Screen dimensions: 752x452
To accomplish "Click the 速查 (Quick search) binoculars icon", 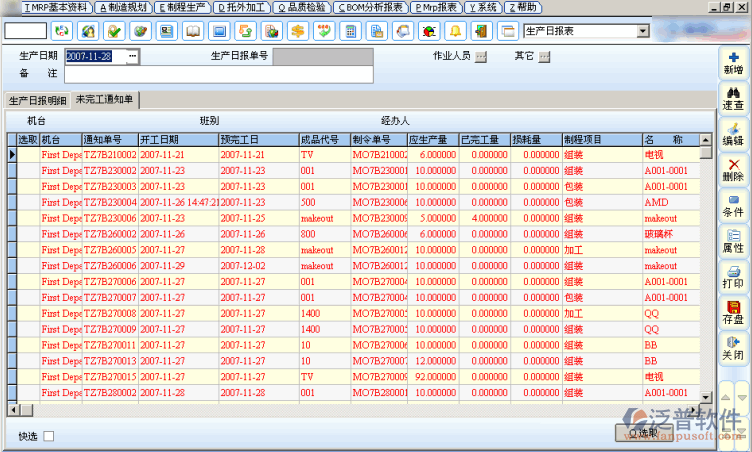I will click(x=733, y=98).
